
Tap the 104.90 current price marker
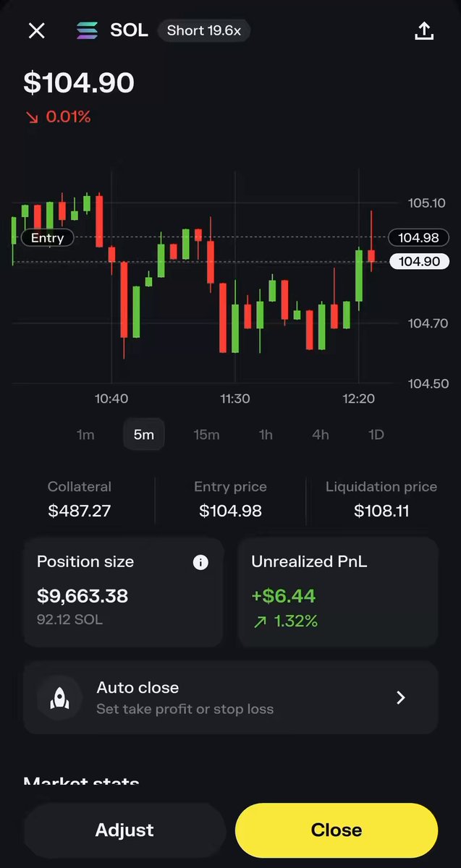click(x=419, y=261)
